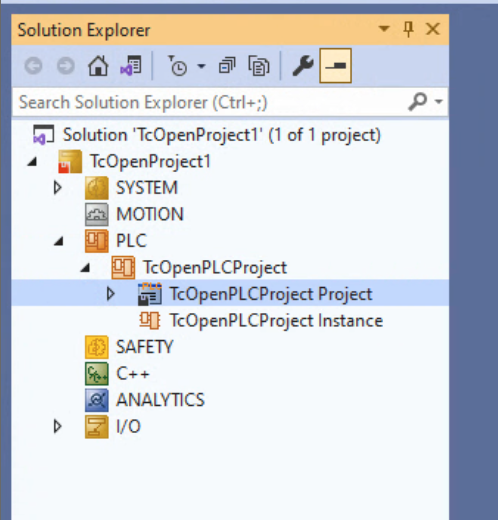Expand the I/O tree node
The width and height of the screenshot is (498, 520).
click(58, 426)
